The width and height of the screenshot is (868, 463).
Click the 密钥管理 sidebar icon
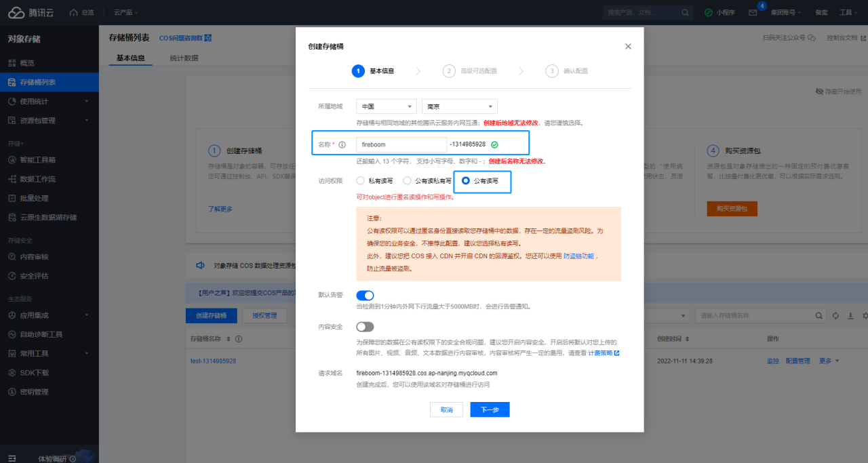(12, 392)
